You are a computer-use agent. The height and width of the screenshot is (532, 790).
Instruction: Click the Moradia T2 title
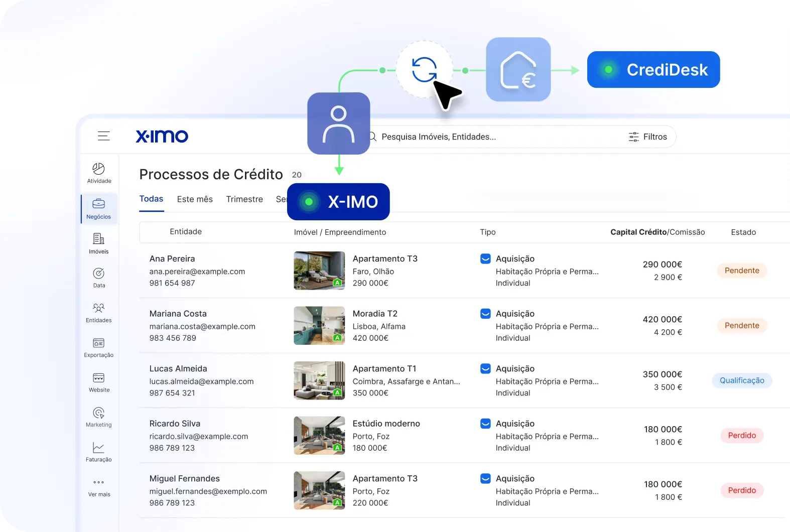coord(375,314)
